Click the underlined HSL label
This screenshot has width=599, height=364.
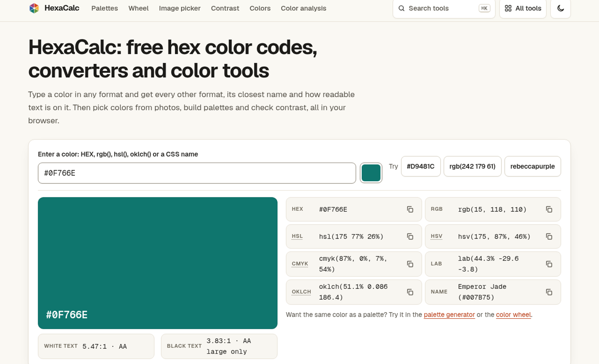297,236
